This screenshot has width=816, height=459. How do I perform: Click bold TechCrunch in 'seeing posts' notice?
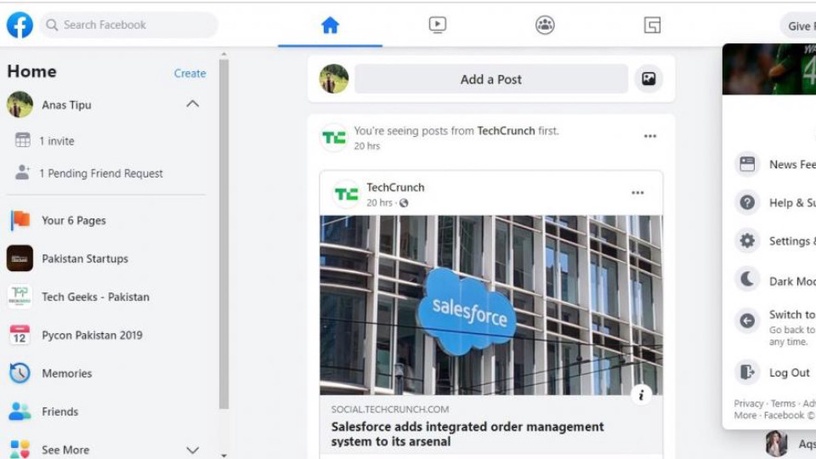tap(506, 131)
